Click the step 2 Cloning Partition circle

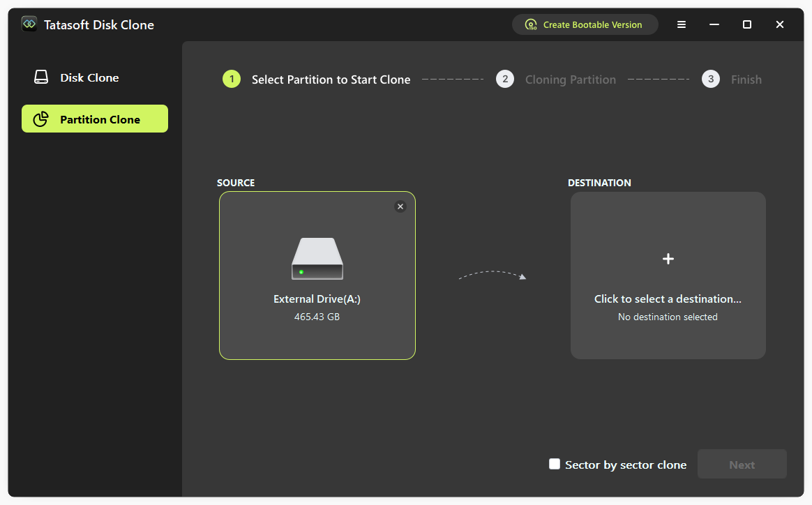click(x=504, y=79)
